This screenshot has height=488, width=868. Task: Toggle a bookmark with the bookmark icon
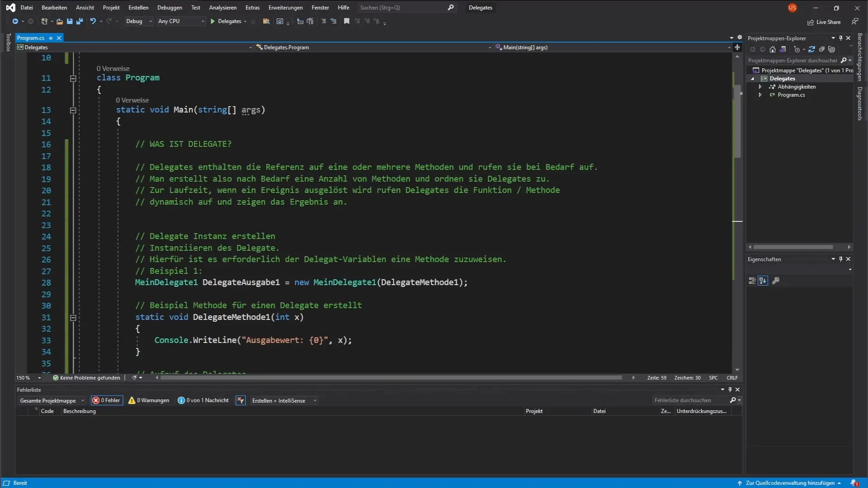[x=347, y=21]
